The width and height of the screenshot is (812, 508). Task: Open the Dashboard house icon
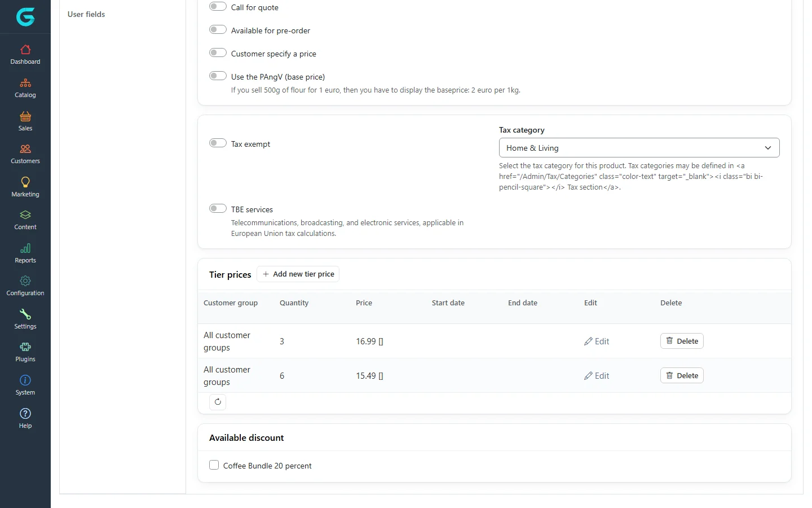[x=25, y=50]
